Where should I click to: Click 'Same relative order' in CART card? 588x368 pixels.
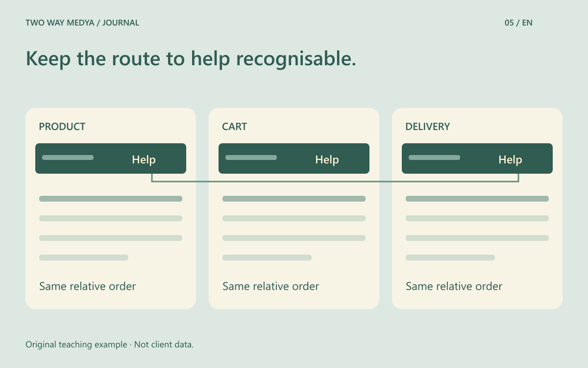(x=270, y=286)
